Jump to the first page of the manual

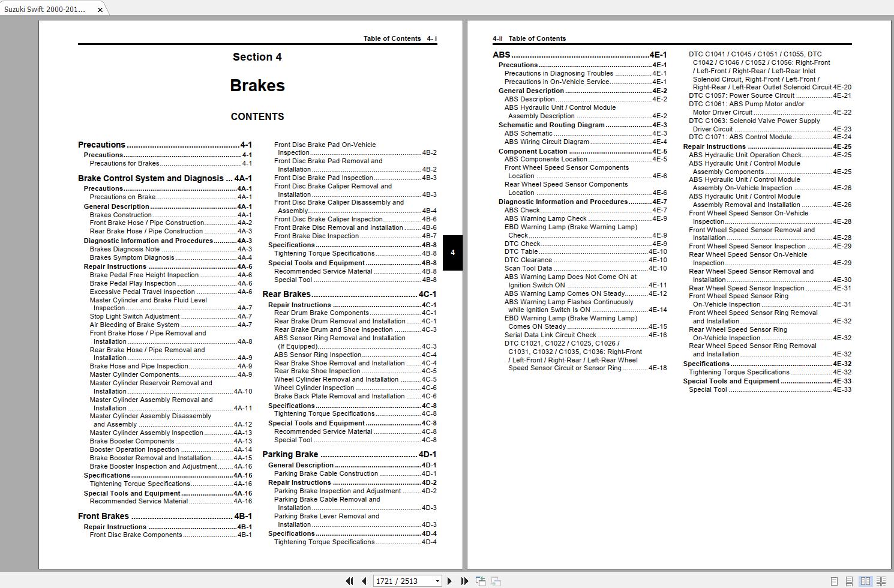350,581
